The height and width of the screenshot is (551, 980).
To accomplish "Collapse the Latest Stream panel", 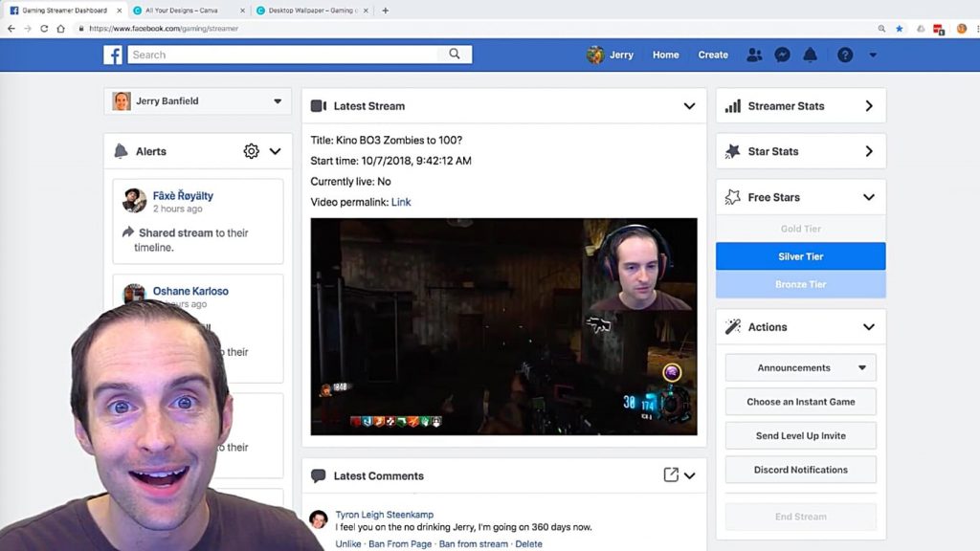I will [x=689, y=106].
